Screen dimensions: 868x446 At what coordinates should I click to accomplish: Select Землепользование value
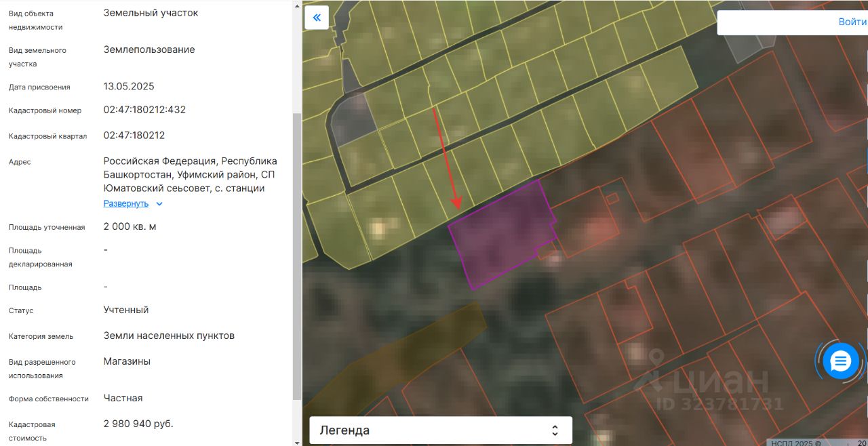click(x=149, y=49)
